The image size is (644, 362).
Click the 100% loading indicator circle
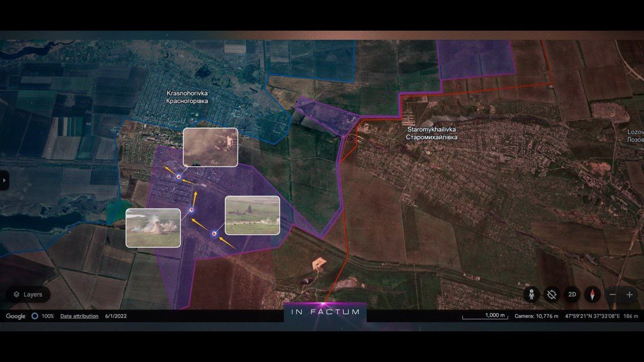35,316
